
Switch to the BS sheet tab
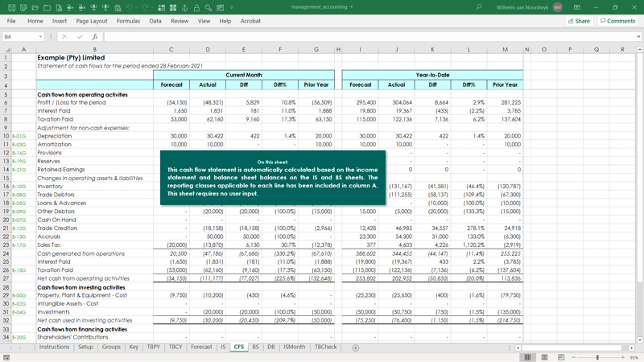click(x=255, y=347)
